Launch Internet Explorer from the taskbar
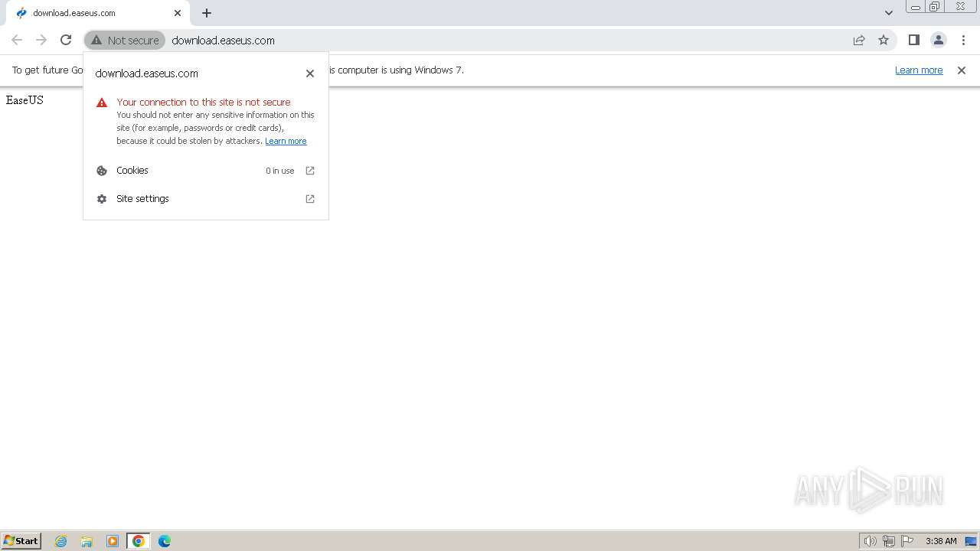The height and width of the screenshot is (551, 980). click(x=61, y=541)
